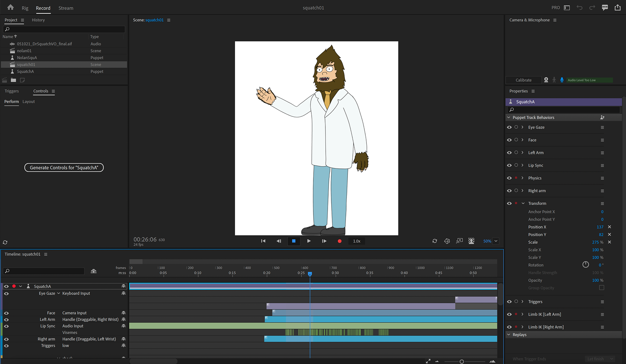Toggle the camera input icon beside Calibrate
Viewport: 626px width, 364px height.
[x=546, y=80]
